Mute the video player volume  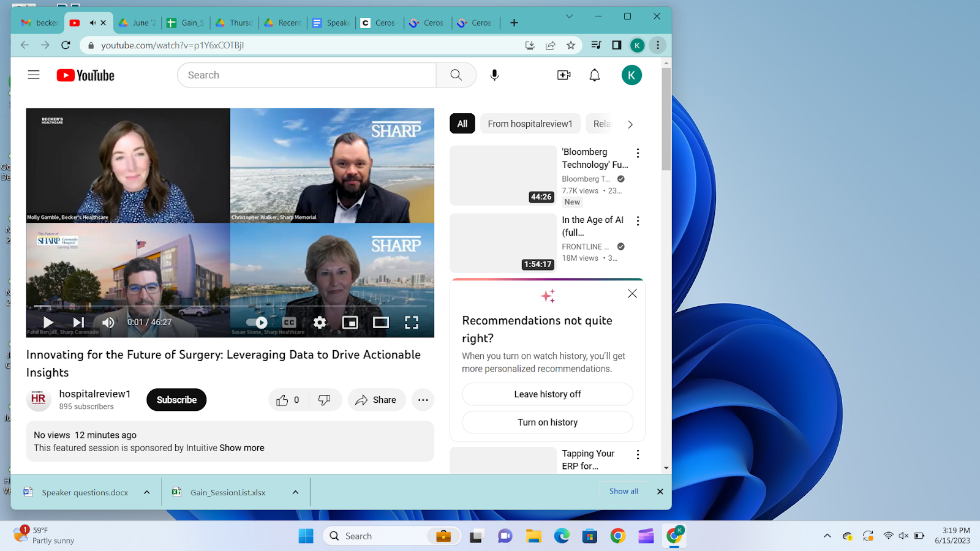pos(108,322)
